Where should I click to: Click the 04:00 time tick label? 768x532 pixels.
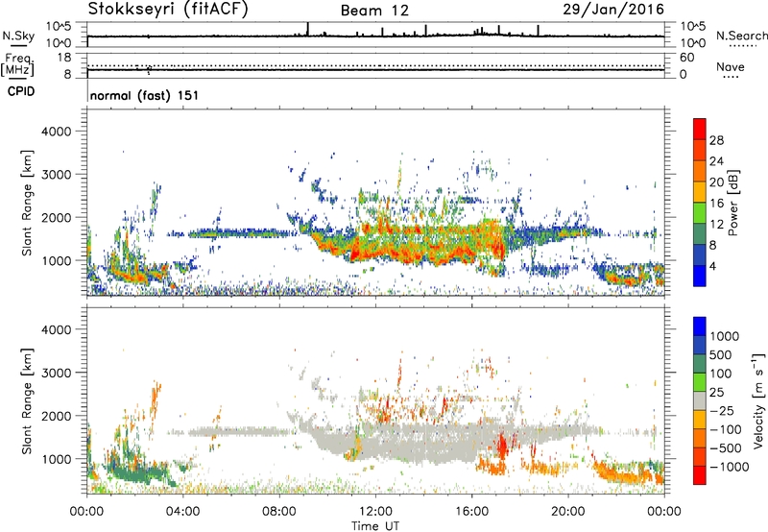click(183, 512)
